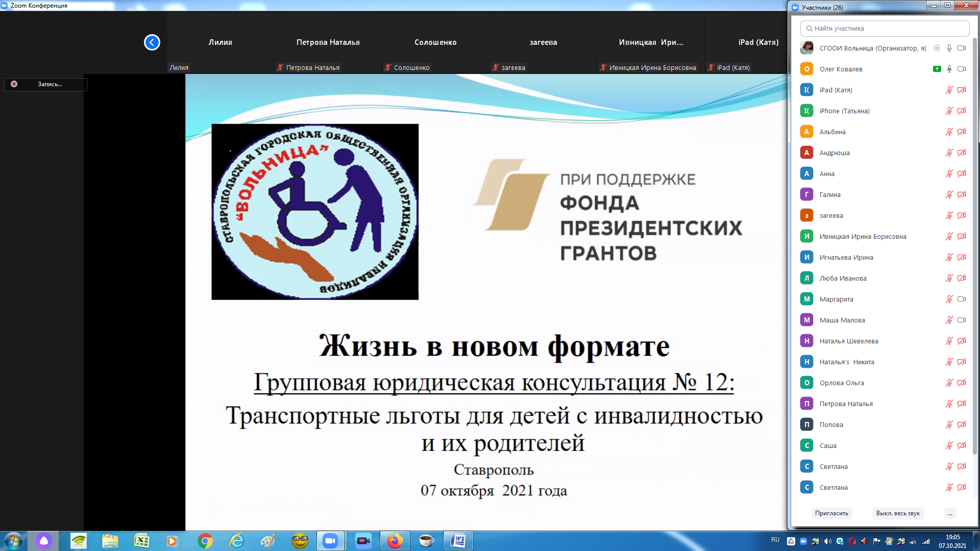Click the Участники (26) window title
Screen dimensions: 980x551
pos(822,7)
